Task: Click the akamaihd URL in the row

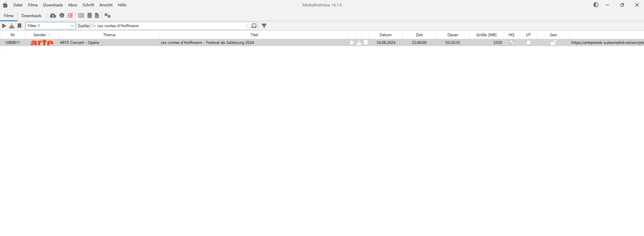Action: point(607,43)
